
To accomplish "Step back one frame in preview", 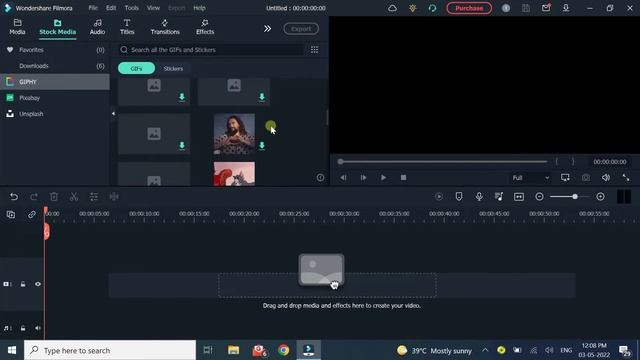I will point(343,178).
